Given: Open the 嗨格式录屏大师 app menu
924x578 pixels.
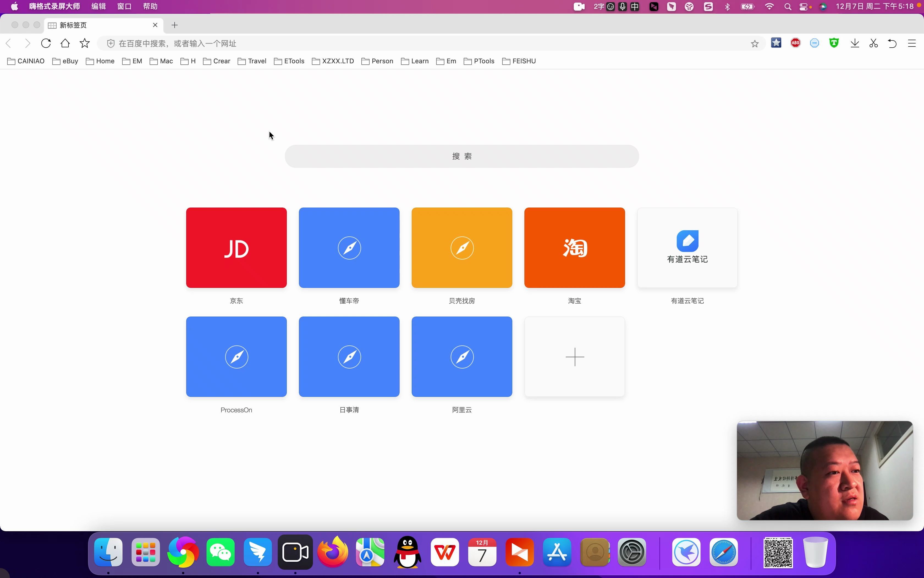Looking at the screenshot, I should 55,7.
